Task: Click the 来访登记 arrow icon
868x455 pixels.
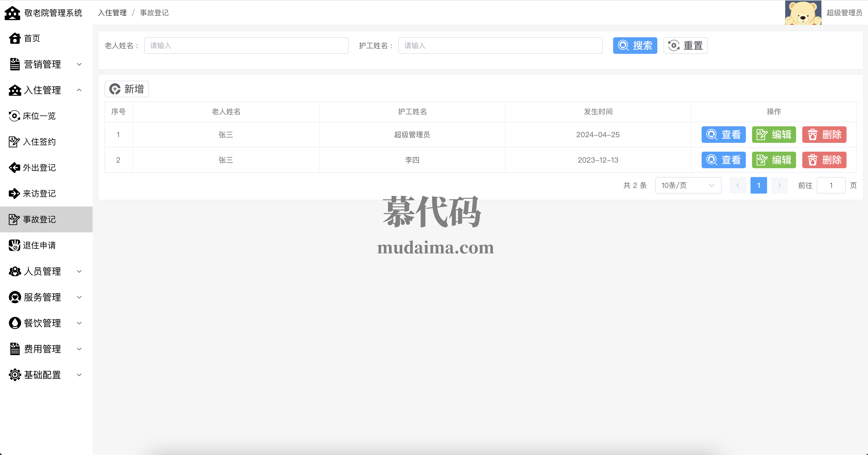Action: pos(14,193)
